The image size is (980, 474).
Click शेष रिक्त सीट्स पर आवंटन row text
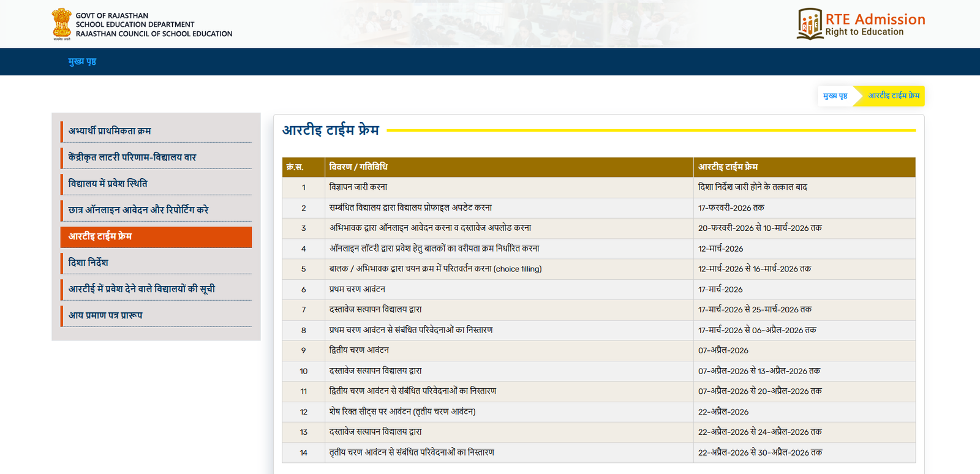click(402, 412)
